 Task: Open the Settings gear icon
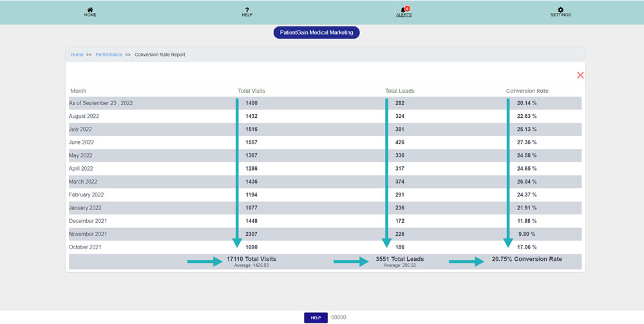pyautogui.click(x=561, y=10)
